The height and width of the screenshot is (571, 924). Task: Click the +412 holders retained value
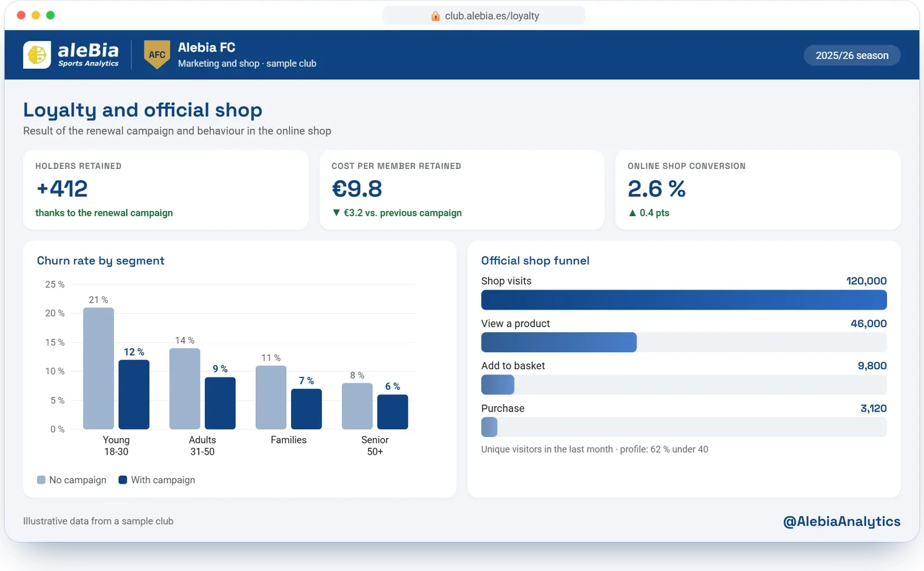(x=62, y=188)
